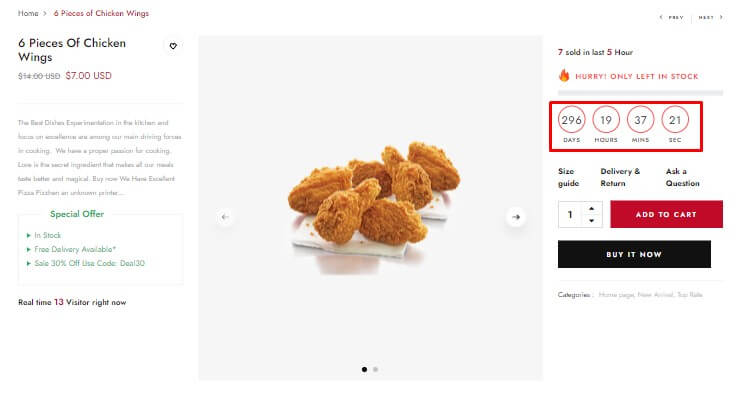This screenshot has height=394, width=749.
Task: Go to NEXT product link
Action: tap(710, 17)
